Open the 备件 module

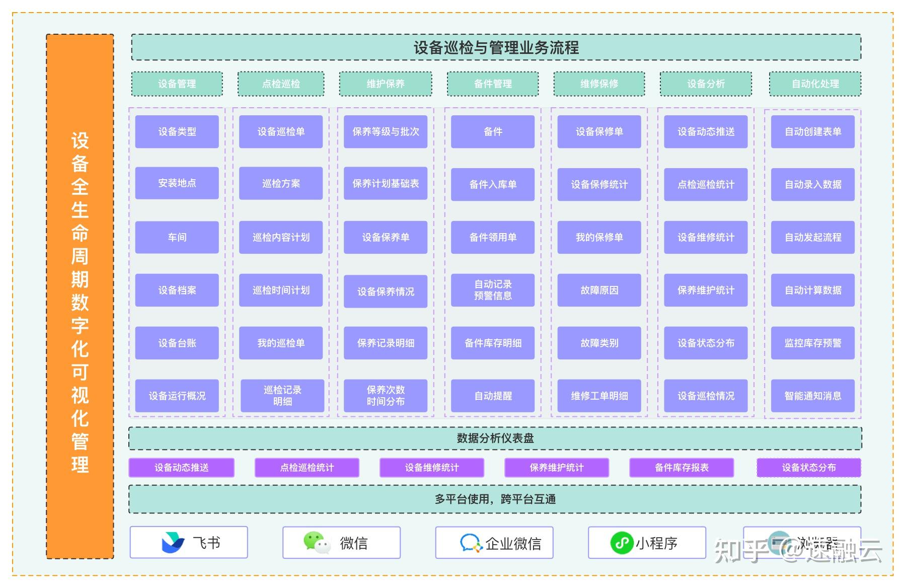point(493,132)
